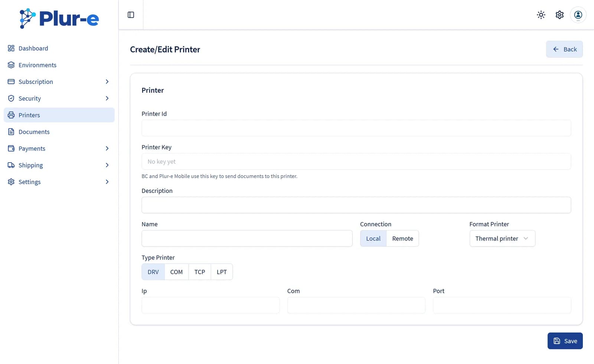This screenshot has width=594, height=364.
Task: Open Environments page
Action: click(x=59, y=65)
